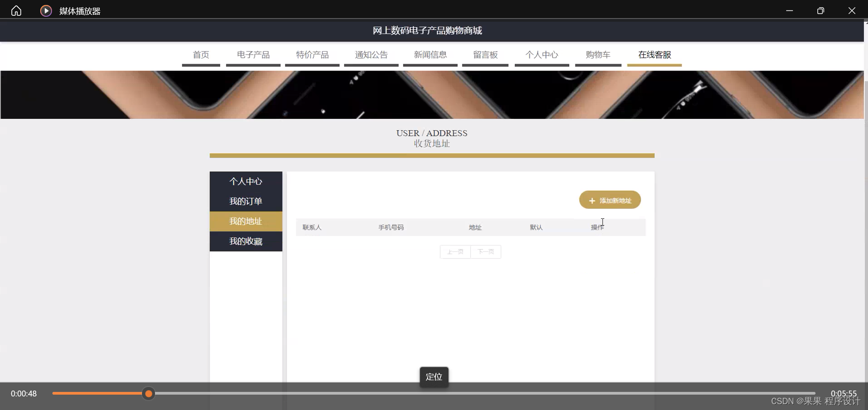Screen dimensions: 868x410
Task: Click the home icon in the title bar
Action: tap(16, 10)
